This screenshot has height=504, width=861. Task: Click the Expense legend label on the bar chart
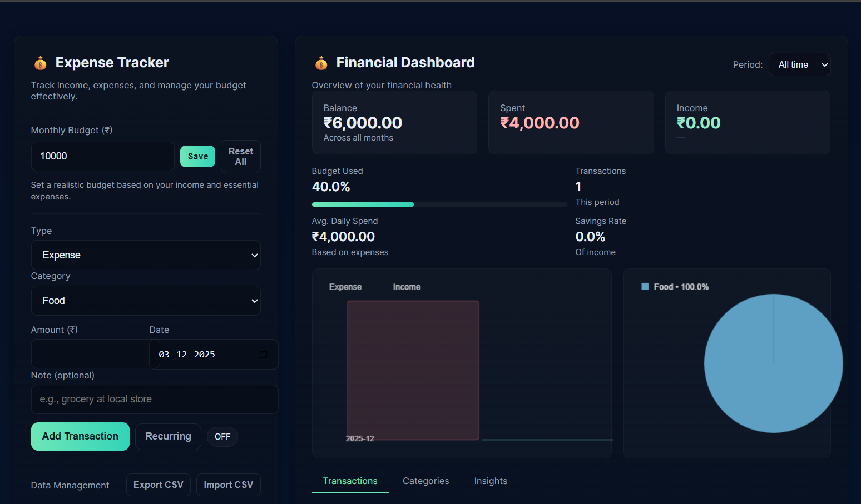345,286
